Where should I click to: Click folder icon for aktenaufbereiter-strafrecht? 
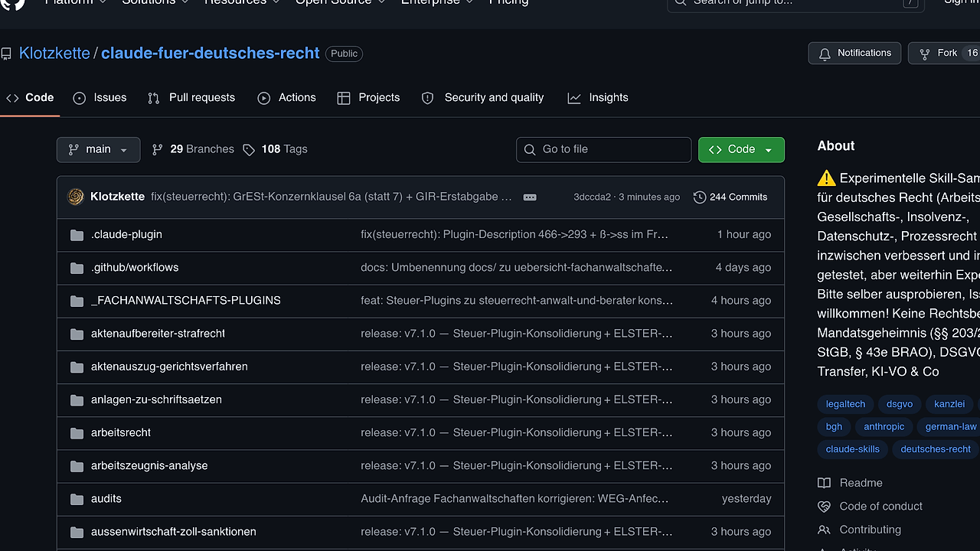coord(77,334)
